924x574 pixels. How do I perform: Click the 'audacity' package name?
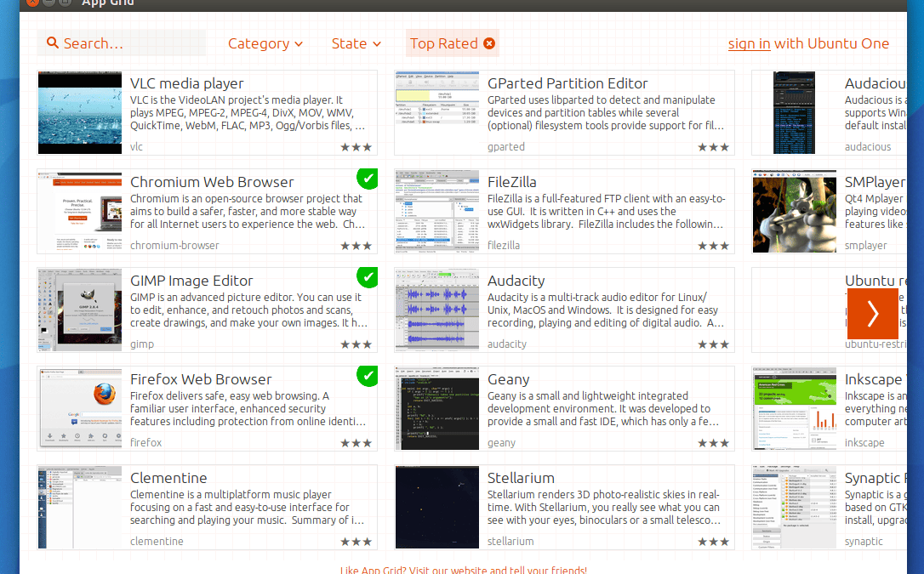[x=507, y=344]
